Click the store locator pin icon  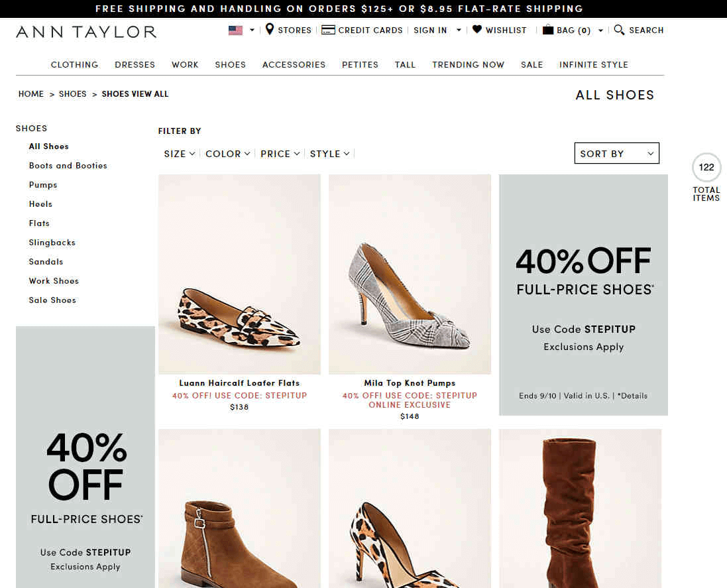coord(269,29)
